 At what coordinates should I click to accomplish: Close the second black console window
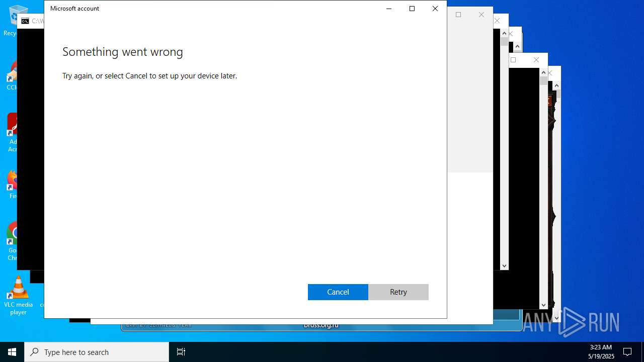coord(536,60)
